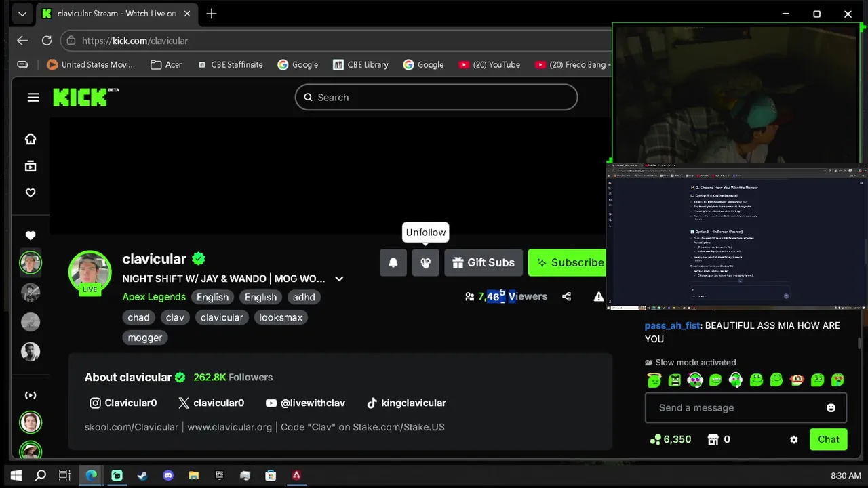Open the United States Movi... bookmark
The width and height of the screenshot is (868, 488).
[x=91, y=65]
